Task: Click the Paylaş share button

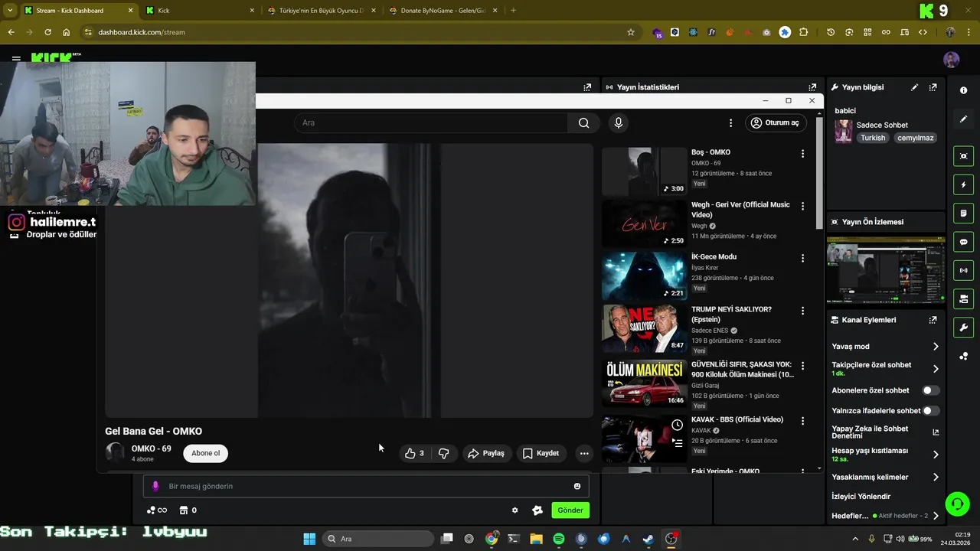Action: click(x=486, y=453)
